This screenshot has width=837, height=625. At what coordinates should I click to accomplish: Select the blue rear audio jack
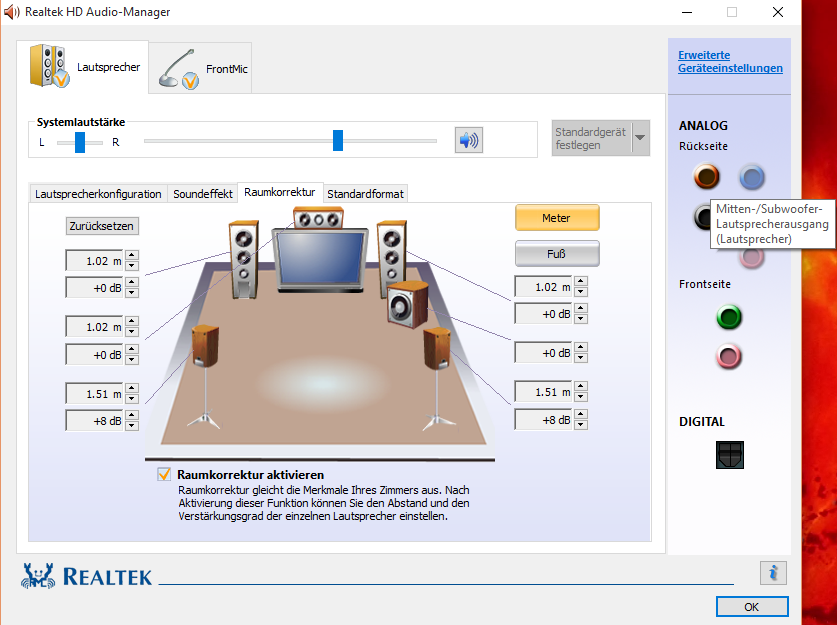[752, 177]
